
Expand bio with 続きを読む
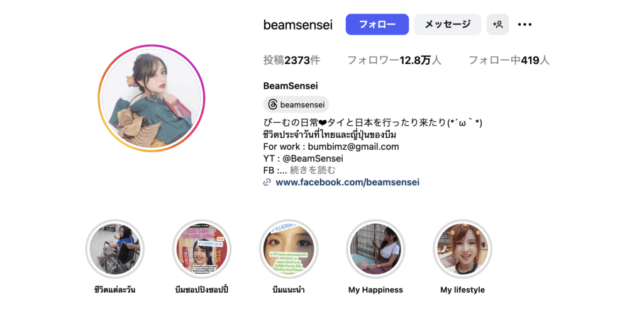[313, 170]
